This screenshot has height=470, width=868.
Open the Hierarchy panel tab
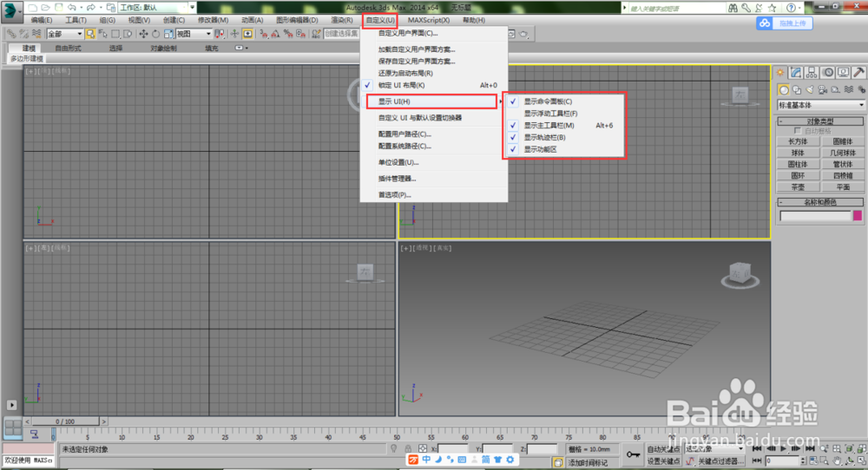pos(812,73)
